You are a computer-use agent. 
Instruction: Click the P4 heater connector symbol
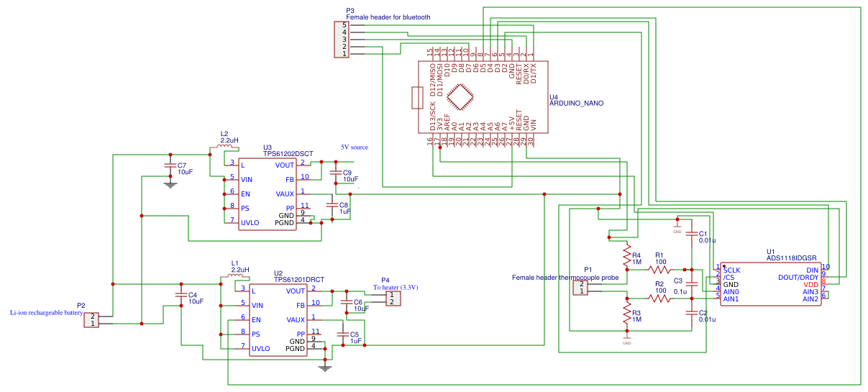click(390, 298)
